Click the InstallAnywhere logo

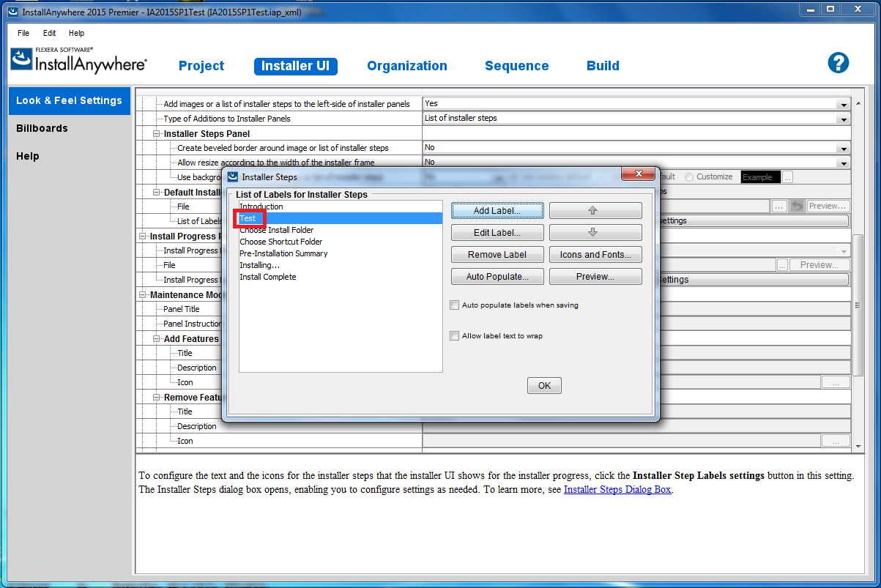point(78,61)
